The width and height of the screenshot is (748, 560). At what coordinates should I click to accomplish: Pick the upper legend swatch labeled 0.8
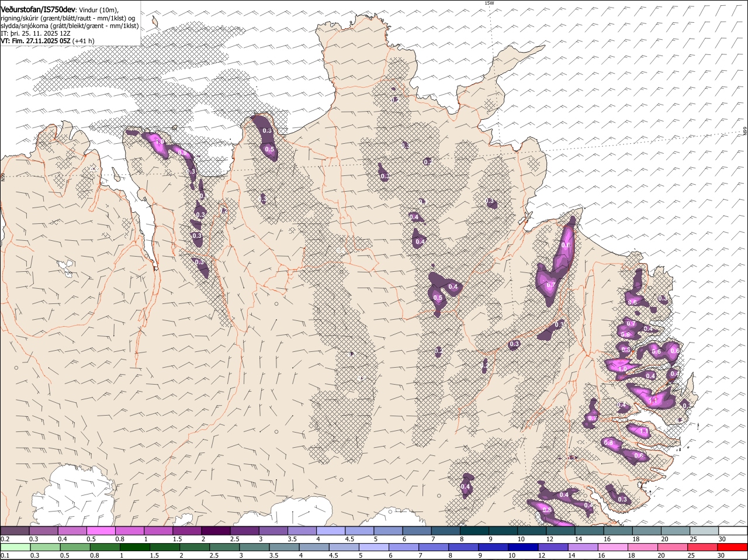click(129, 531)
